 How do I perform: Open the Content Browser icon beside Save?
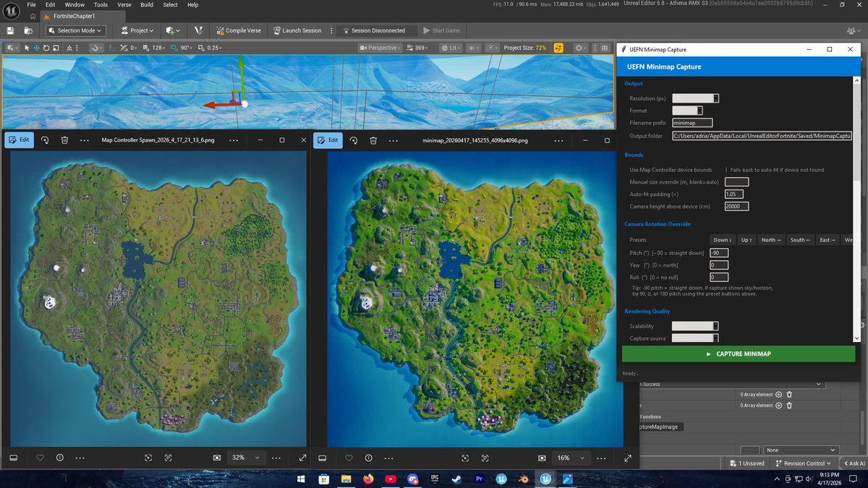coord(27,30)
